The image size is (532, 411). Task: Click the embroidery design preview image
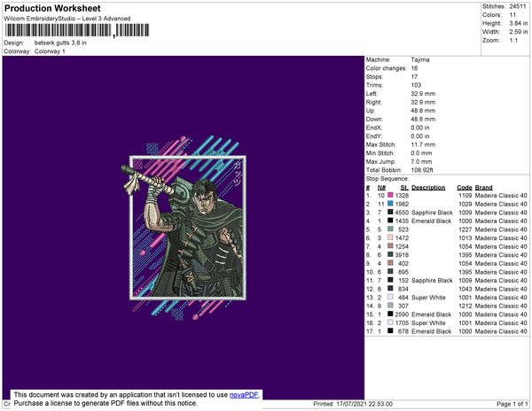tap(184, 228)
